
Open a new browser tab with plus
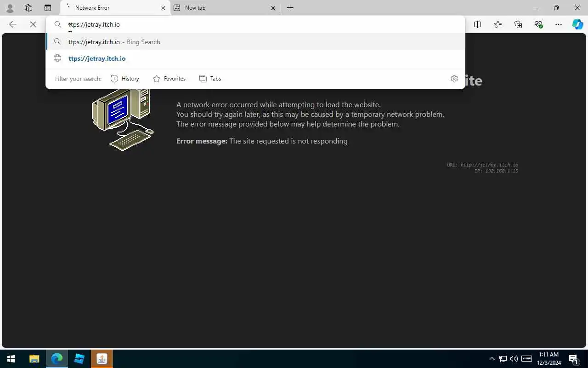pyautogui.click(x=290, y=8)
